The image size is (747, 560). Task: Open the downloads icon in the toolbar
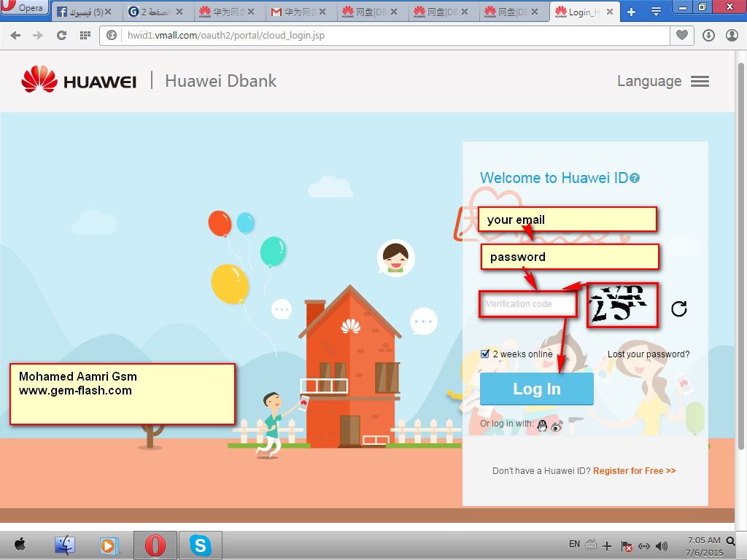pos(708,35)
